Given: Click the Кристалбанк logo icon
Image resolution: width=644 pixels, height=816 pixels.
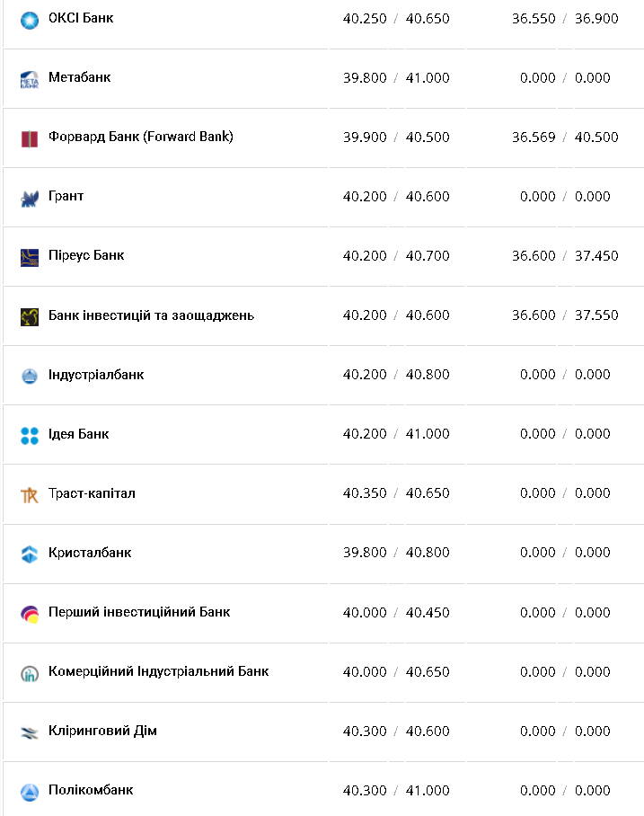Looking at the screenshot, I should [x=30, y=554].
